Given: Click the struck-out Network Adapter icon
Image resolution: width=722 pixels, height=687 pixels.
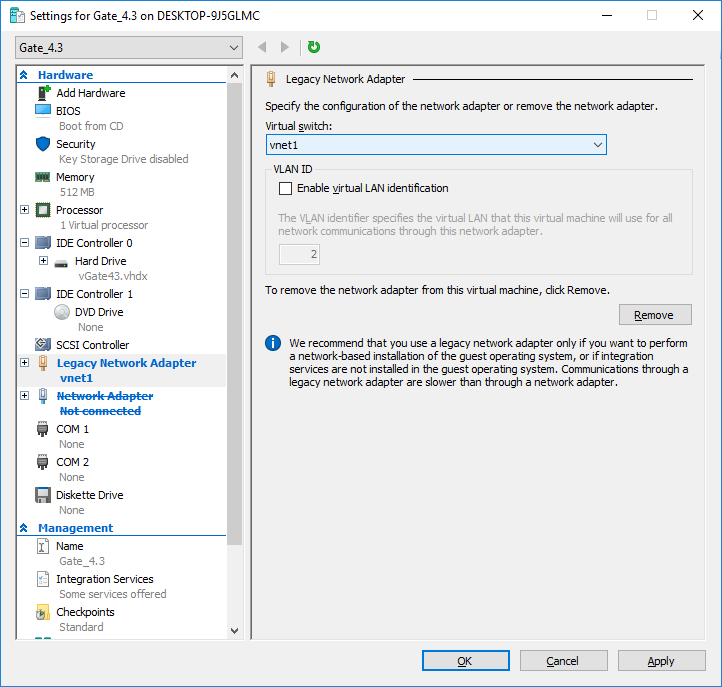Looking at the screenshot, I should 43,396.
